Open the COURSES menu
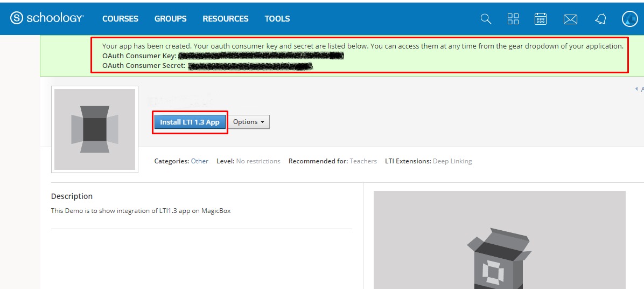Viewport: 644px width, 289px height. (120, 19)
